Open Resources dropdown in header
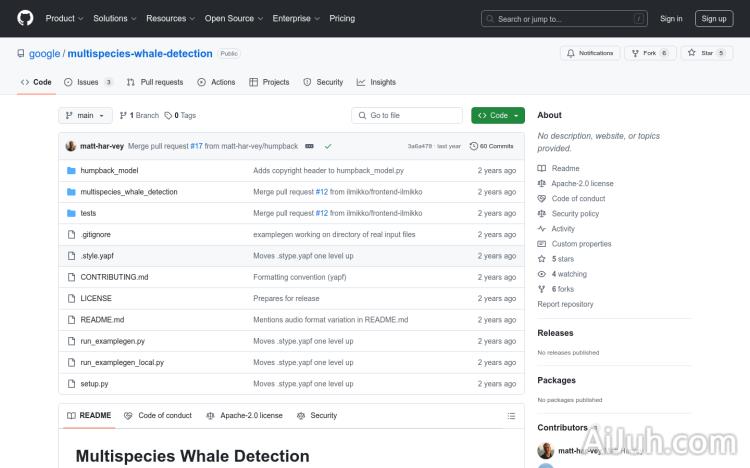The height and width of the screenshot is (468, 750). point(170,18)
